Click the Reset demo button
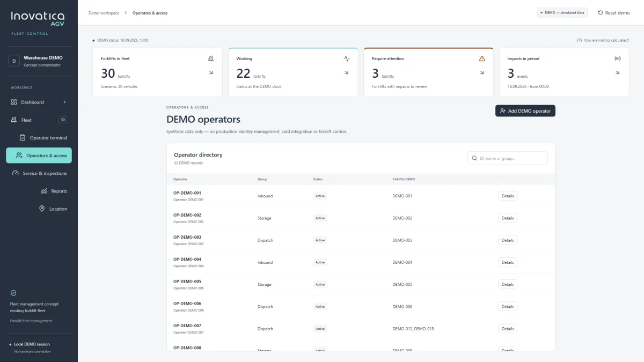Viewport: 644px width, 362px height. tap(614, 12)
